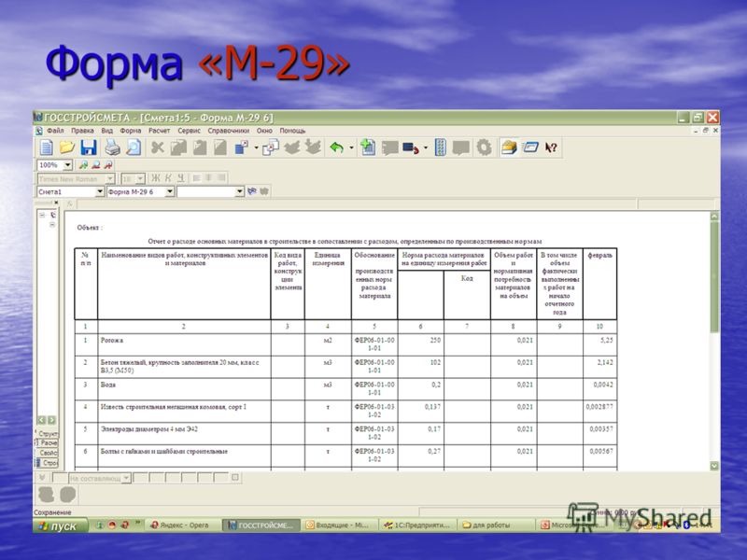The image size is (747, 560).
Task: Open the Сервис menu
Action: tap(190, 131)
